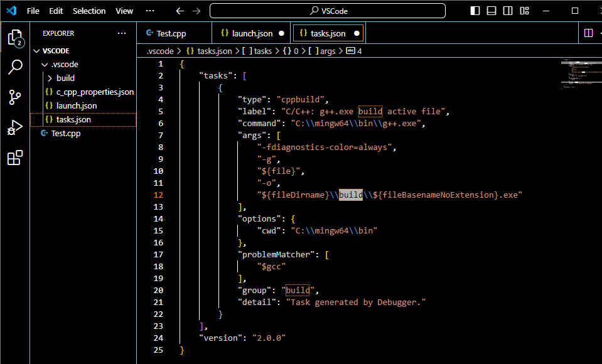This screenshot has height=364, width=602.
Task: Click the EXPLORER panel title
Action: pyautogui.click(x=58, y=33)
